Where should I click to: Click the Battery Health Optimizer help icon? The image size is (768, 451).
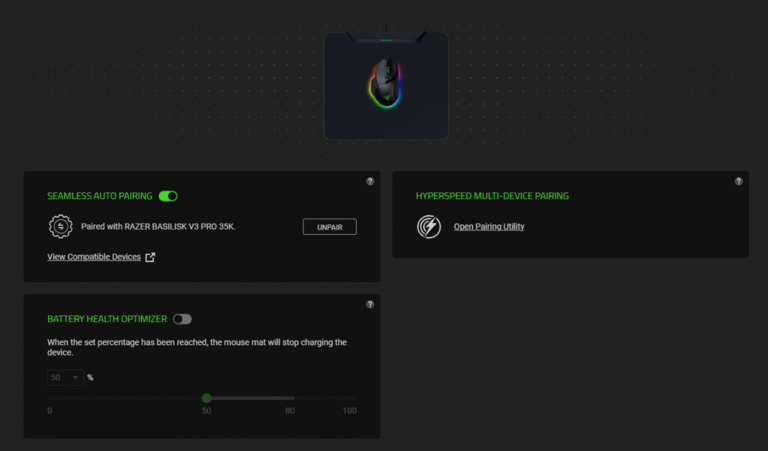pos(370,304)
